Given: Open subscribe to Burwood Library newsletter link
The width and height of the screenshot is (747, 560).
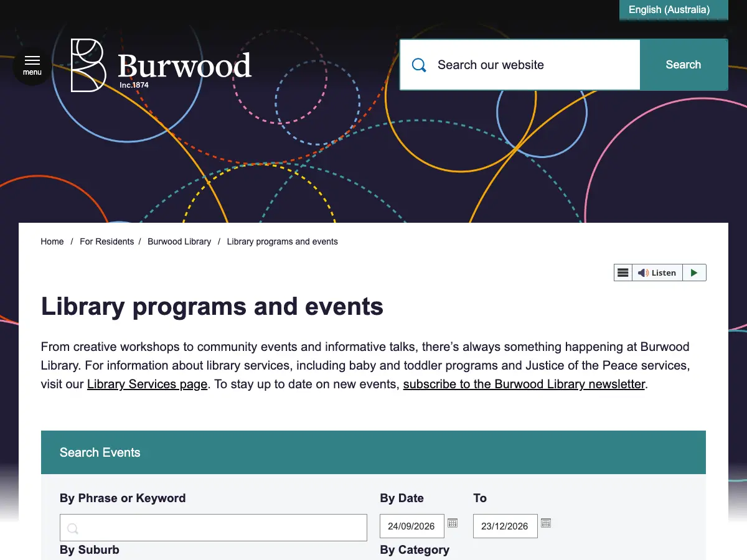Looking at the screenshot, I should (x=524, y=384).
